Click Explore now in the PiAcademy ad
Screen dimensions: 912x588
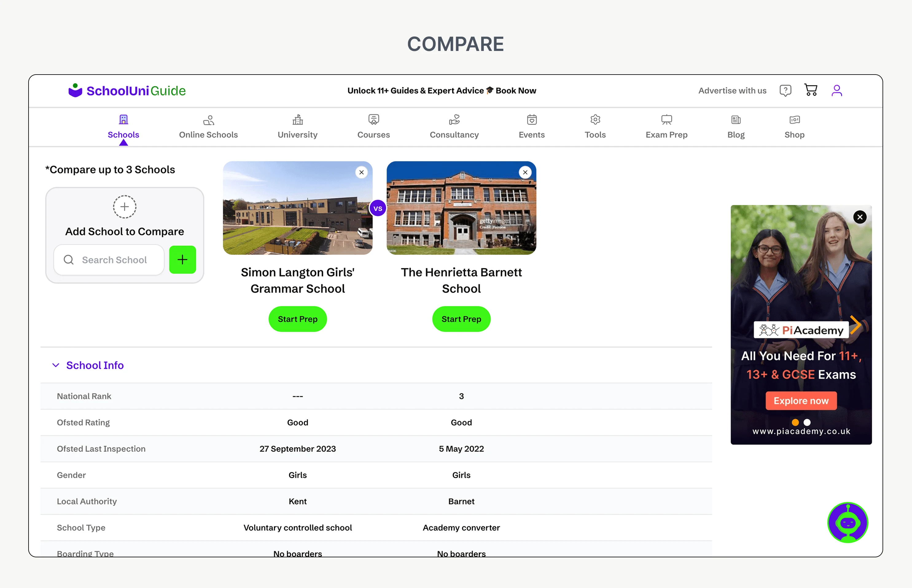click(x=801, y=401)
